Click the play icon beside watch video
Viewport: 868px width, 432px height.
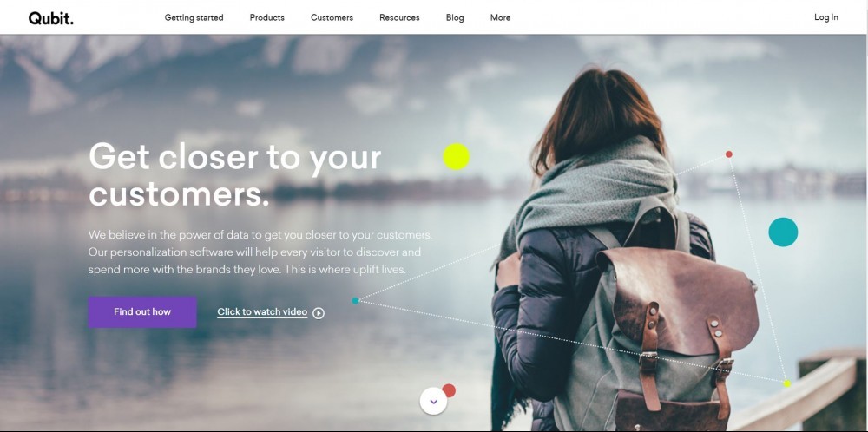pyautogui.click(x=319, y=313)
